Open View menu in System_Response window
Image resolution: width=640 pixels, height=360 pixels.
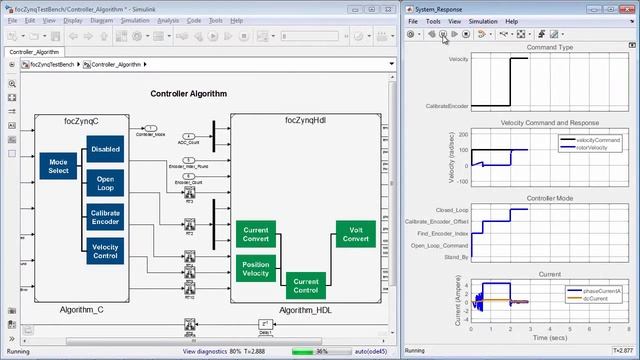(x=454, y=21)
